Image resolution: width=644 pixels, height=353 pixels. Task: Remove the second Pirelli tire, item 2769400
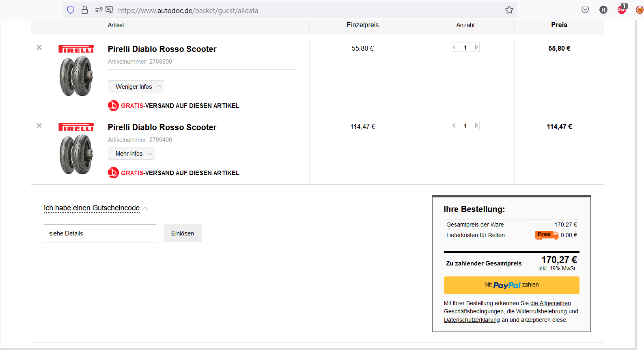39,126
